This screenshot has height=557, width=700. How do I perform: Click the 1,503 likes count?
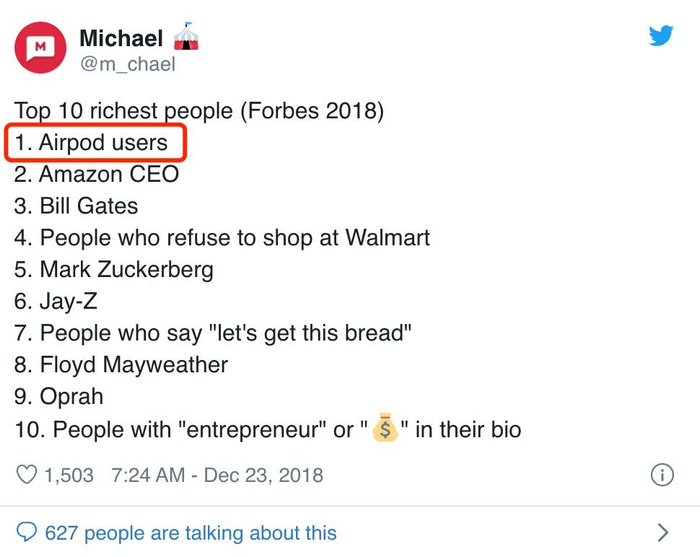(70, 475)
